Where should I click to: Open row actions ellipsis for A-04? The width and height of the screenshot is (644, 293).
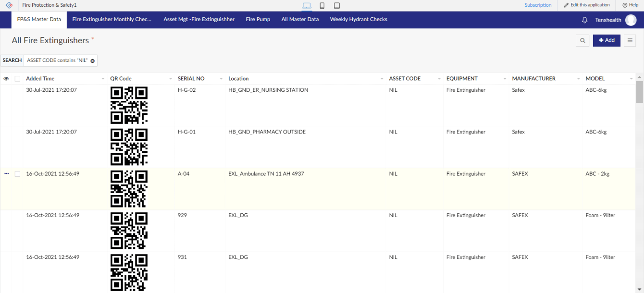[x=7, y=173]
